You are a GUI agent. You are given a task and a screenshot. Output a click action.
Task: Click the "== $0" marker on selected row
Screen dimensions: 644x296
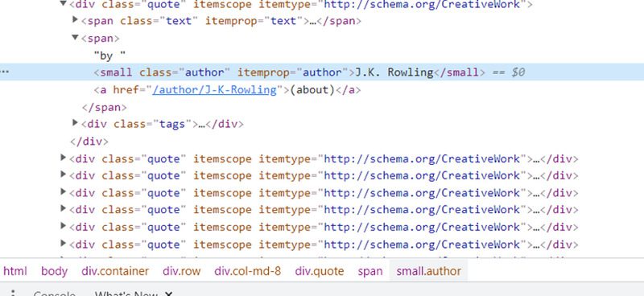click(509, 72)
